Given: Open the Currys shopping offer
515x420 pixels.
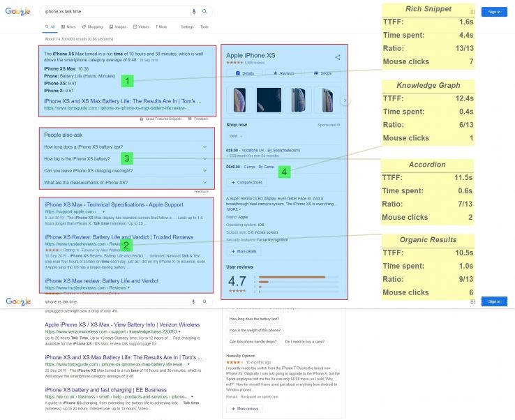Looking at the screenshot, I should tap(250, 167).
